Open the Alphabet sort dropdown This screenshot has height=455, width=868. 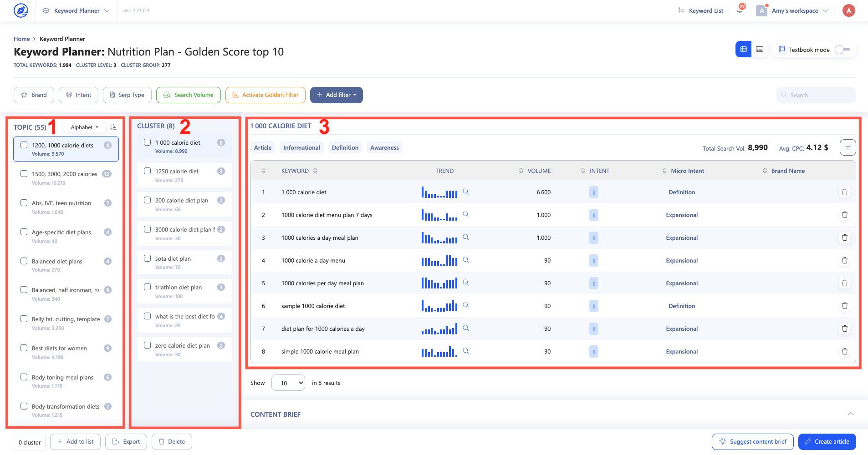coord(85,127)
